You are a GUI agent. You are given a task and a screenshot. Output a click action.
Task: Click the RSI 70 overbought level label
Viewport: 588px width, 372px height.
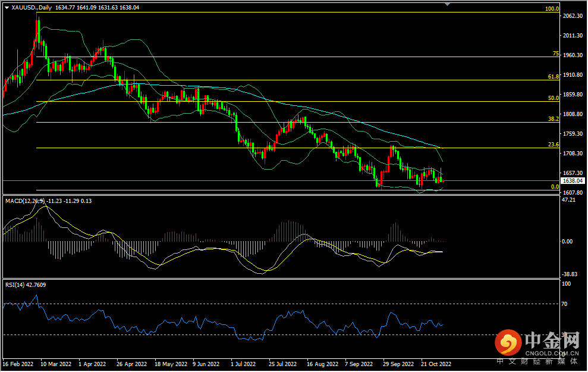point(565,304)
